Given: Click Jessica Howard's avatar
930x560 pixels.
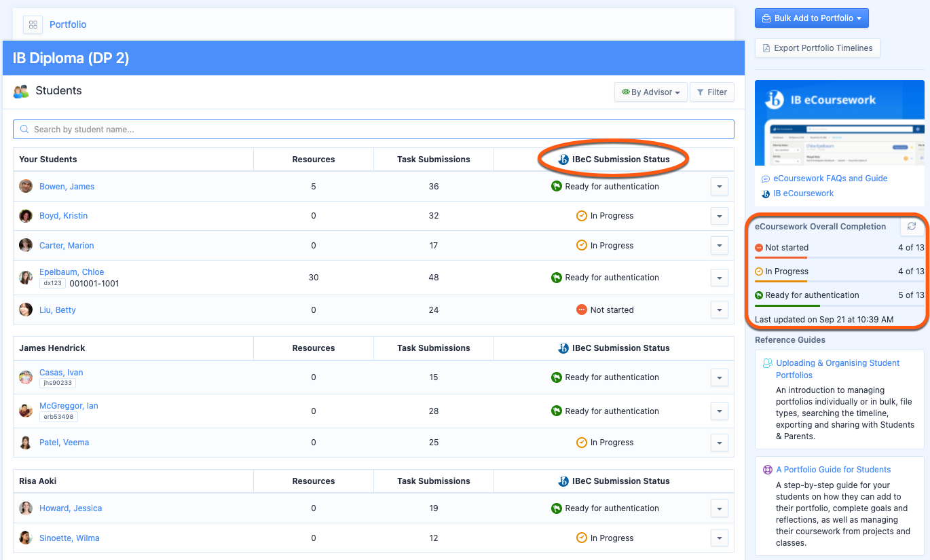Looking at the screenshot, I should 26,508.
